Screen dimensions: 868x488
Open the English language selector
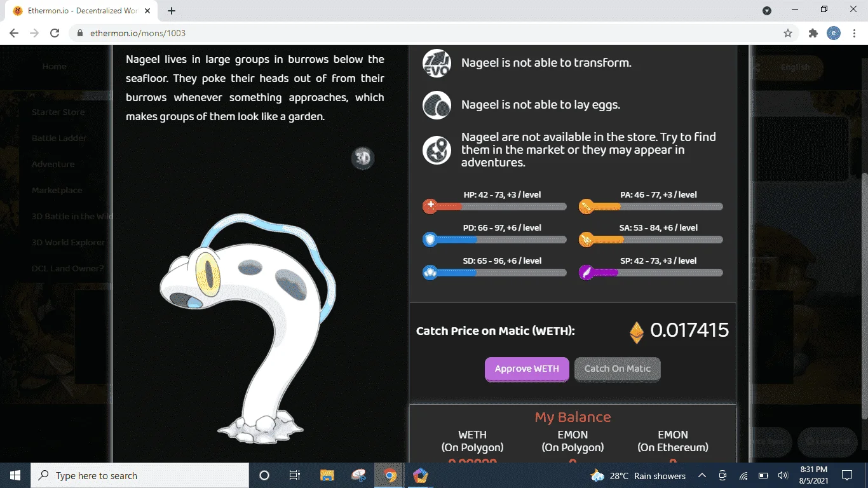[x=795, y=67]
